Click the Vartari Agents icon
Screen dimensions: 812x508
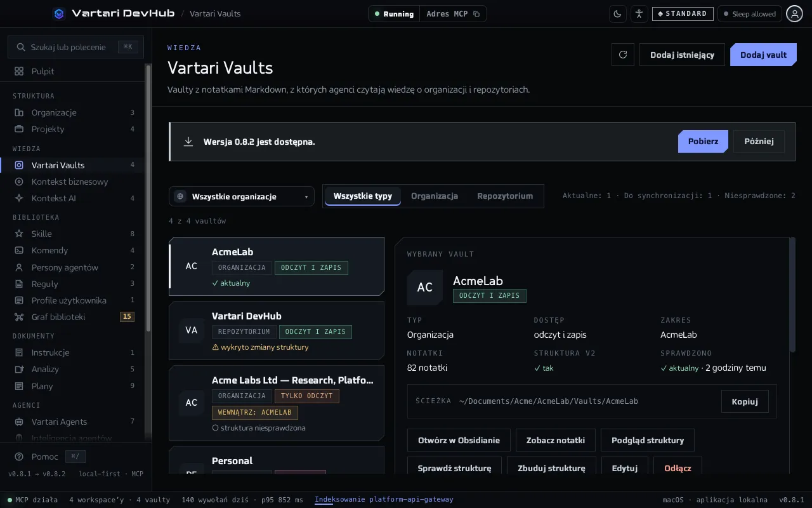coord(19,422)
